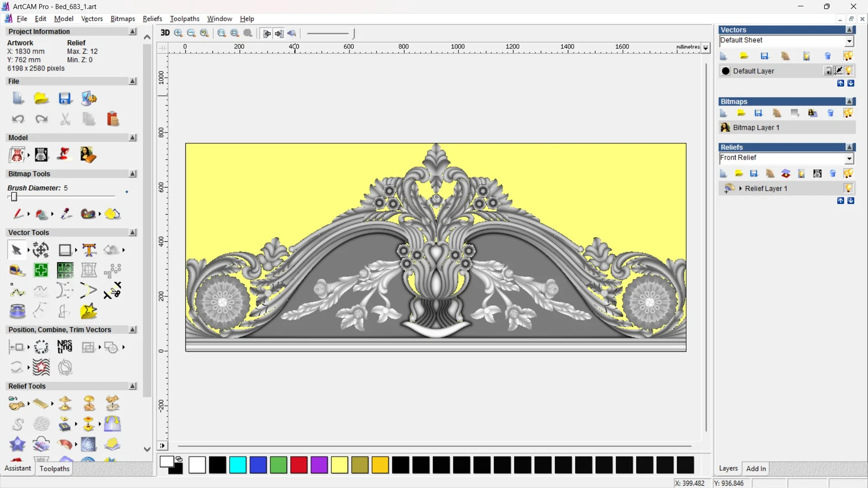The height and width of the screenshot is (488, 868).
Task: Select the cyan color swatch
Action: pos(238,465)
